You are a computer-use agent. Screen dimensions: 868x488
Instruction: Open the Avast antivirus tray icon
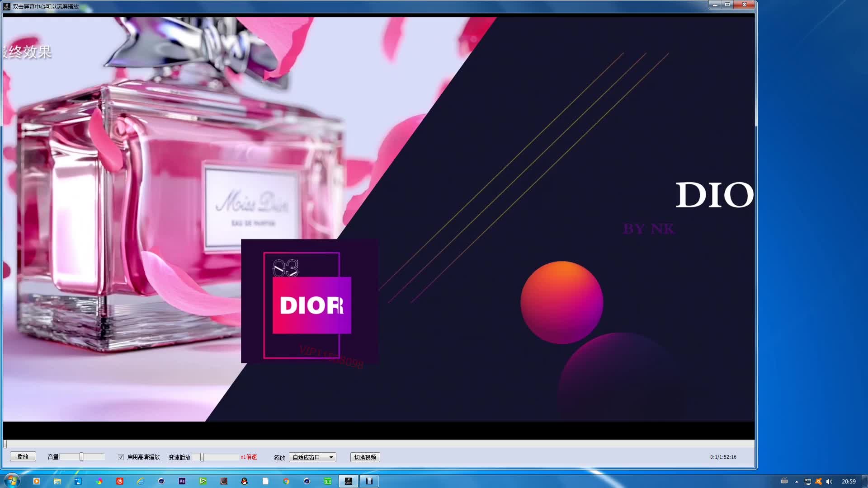pyautogui.click(x=818, y=482)
